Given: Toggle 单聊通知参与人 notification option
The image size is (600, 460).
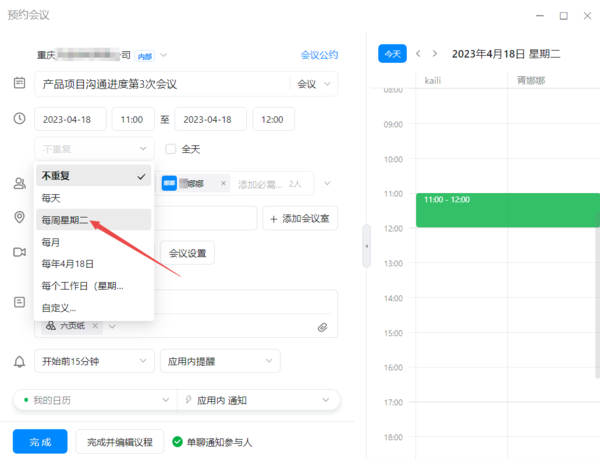Looking at the screenshot, I should pyautogui.click(x=177, y=441).
